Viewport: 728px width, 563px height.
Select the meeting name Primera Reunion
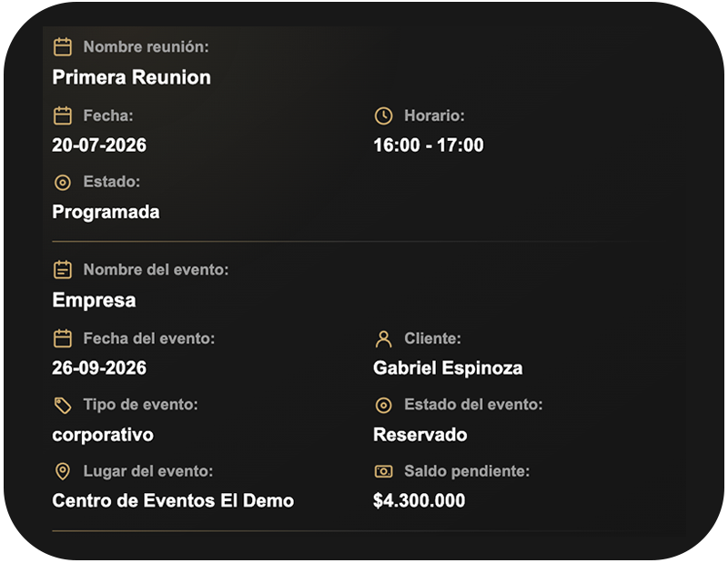click(x=131, y=77)
